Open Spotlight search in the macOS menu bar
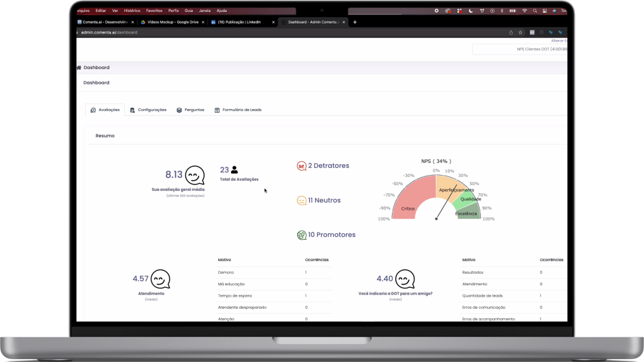The width and height of the screenshot is (644, 362). (535, 11)
